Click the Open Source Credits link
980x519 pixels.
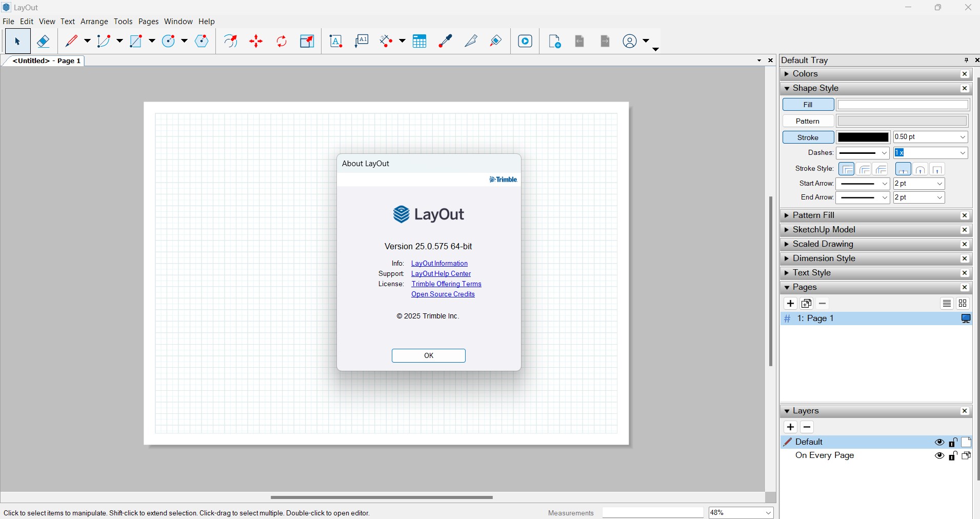coord(443,294)
